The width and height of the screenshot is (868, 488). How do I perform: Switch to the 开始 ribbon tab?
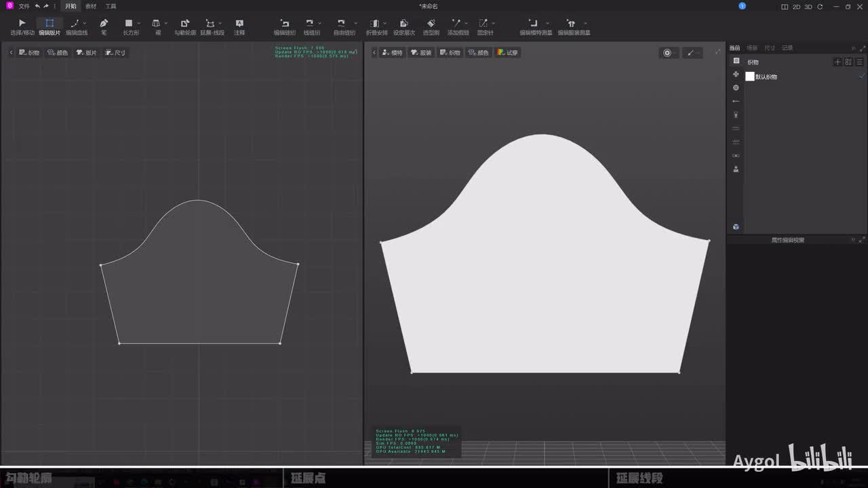coord(71,6)
